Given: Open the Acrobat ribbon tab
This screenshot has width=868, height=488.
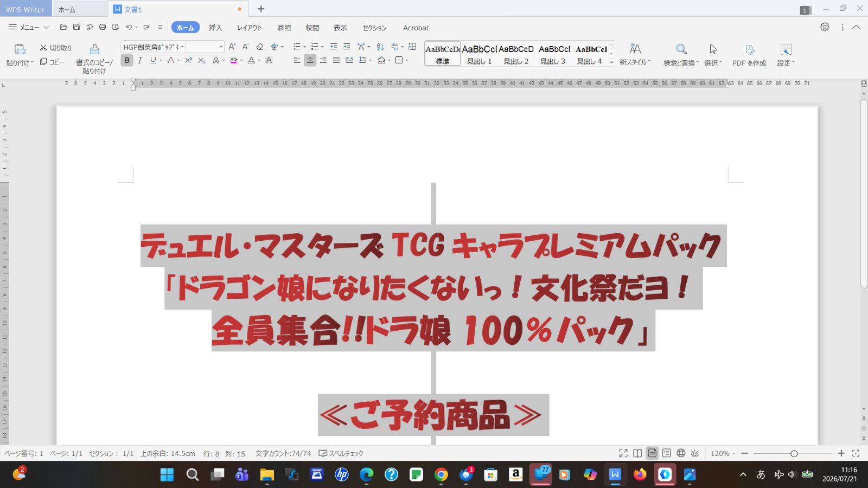Looking at the screenshot, I should [x=416, y=28].
